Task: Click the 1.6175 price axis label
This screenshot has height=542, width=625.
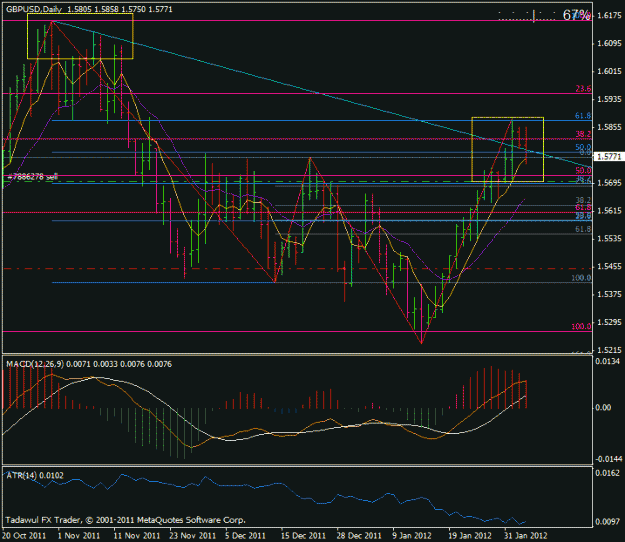Action: pyautogui.click(x=609, y=16)
